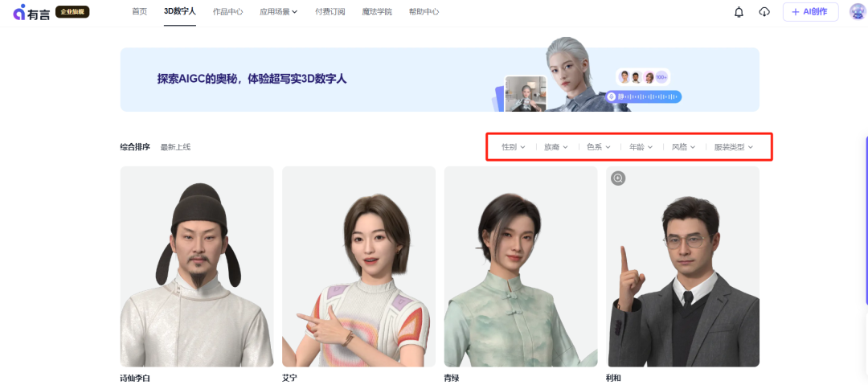The width and height of the screenshot is (868, 385).
Task: Open the 年龄 filter dropdown
Action: point(641,147)
